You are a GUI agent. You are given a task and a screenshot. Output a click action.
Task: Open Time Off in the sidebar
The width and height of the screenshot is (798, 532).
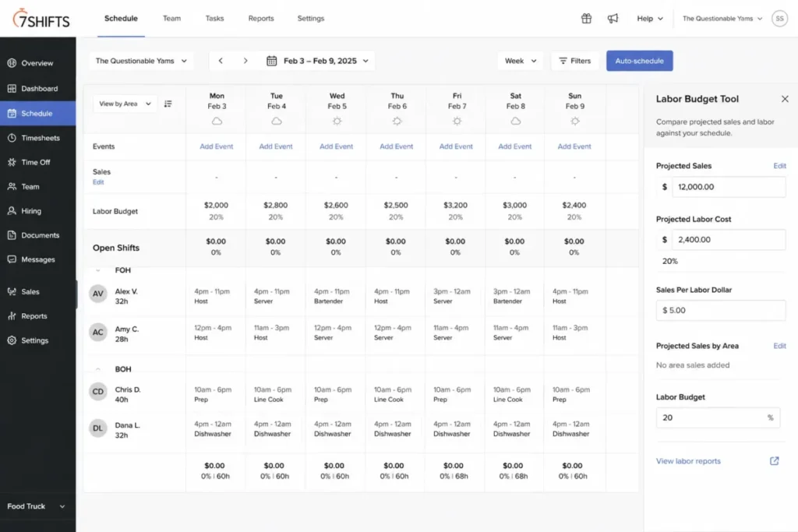[x=37, y=162]
